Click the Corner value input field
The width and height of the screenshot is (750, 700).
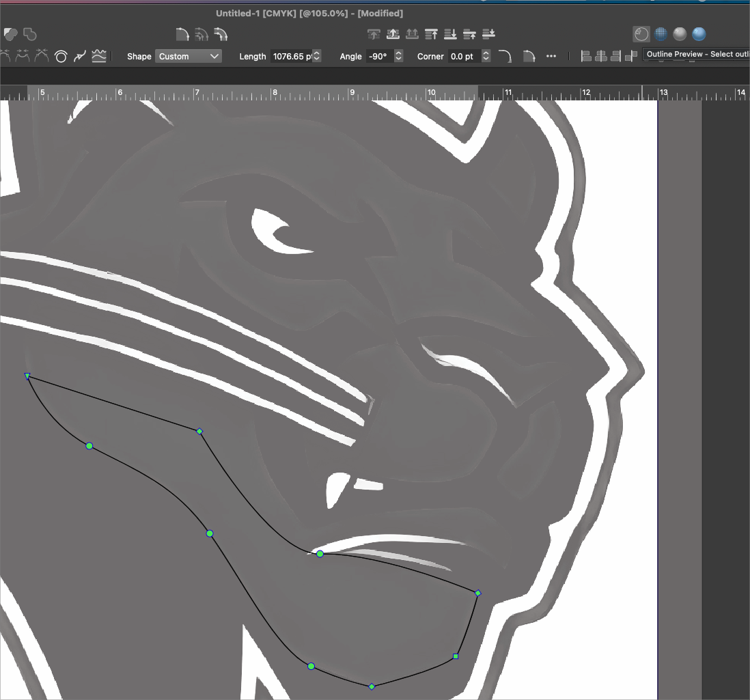click(463, 57)
